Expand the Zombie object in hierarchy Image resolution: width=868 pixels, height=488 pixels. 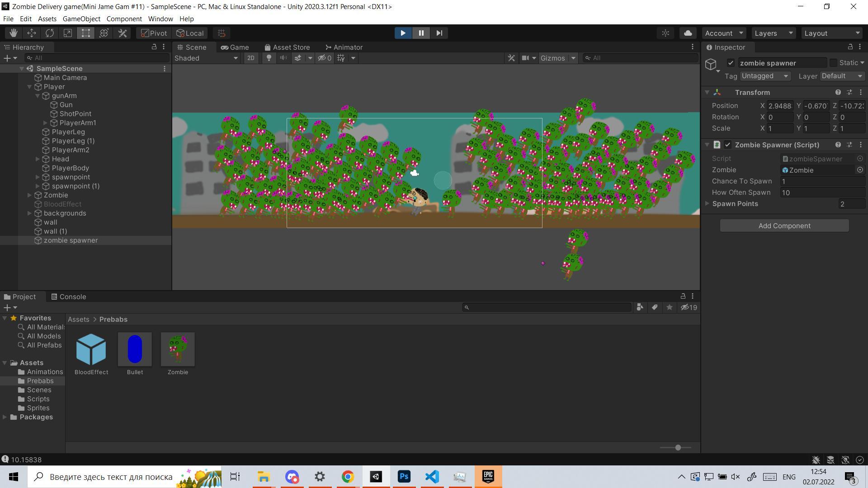(30, 195)
